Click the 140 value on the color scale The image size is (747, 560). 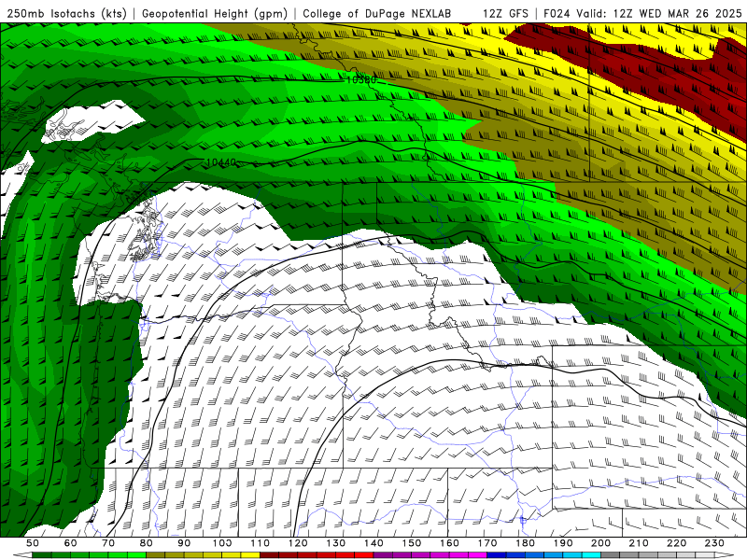pyautogui.click(x=373, y=543)
